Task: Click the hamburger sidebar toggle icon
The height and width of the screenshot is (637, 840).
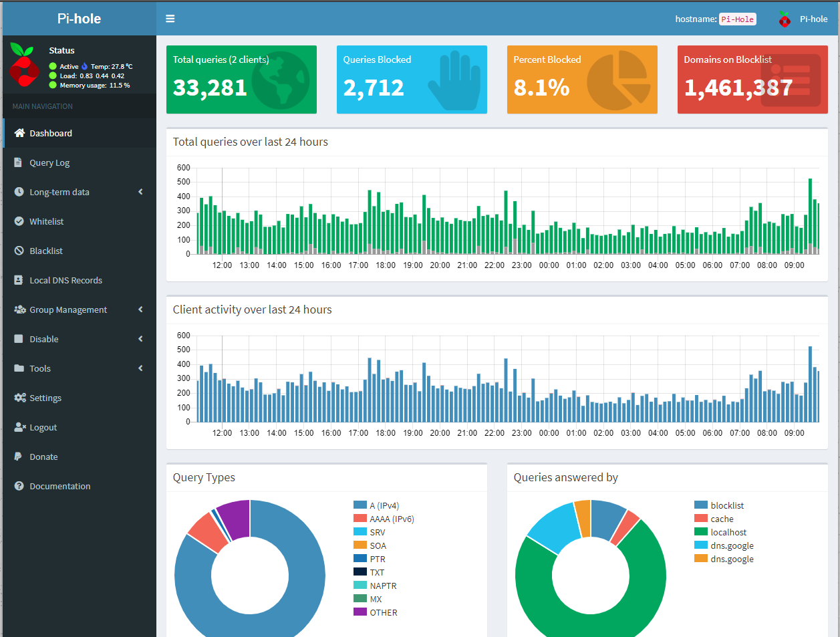Action: coord(170,19)
